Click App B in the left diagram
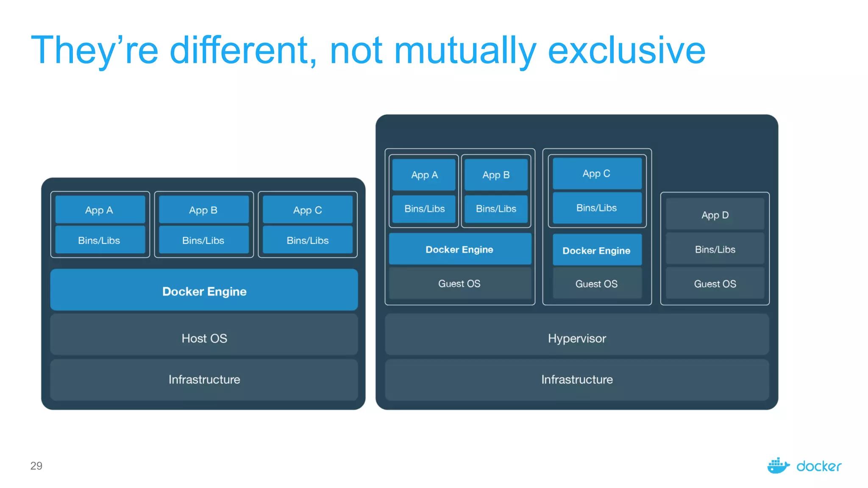This screenshot has height=488, width=868. click(x=203, y=210)
